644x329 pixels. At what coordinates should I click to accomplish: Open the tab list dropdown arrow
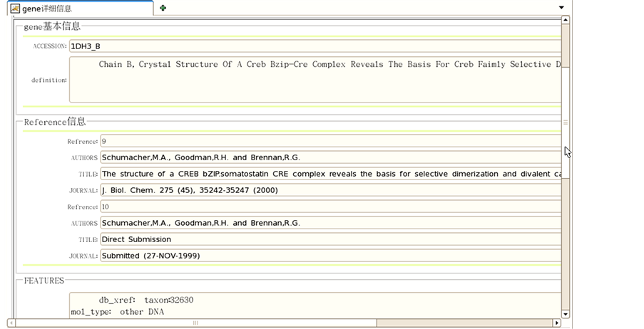pos(561,8)
